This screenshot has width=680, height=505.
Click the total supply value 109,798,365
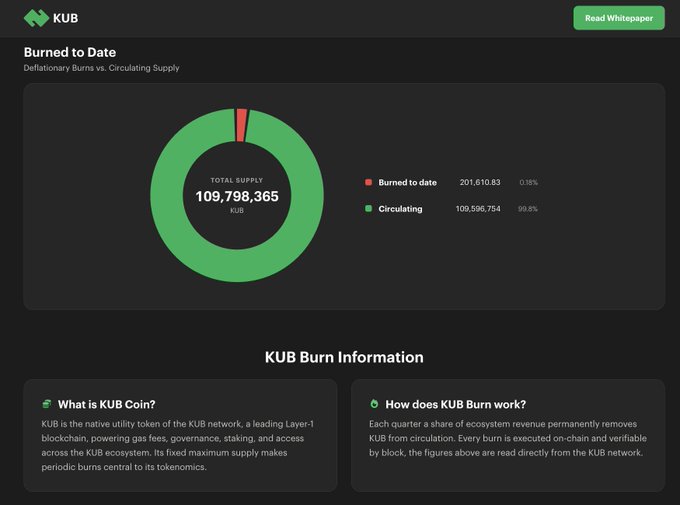tap(237, 197)
